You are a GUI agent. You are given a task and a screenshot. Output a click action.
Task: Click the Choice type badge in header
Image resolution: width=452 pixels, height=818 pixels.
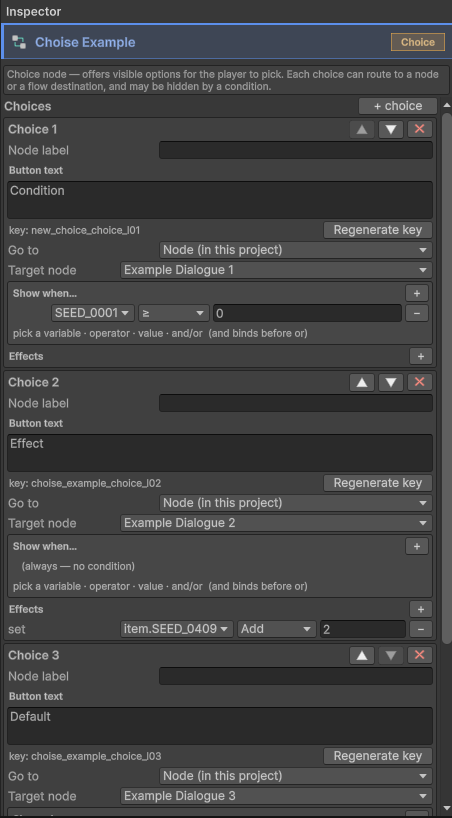click(x=418, y=42)
